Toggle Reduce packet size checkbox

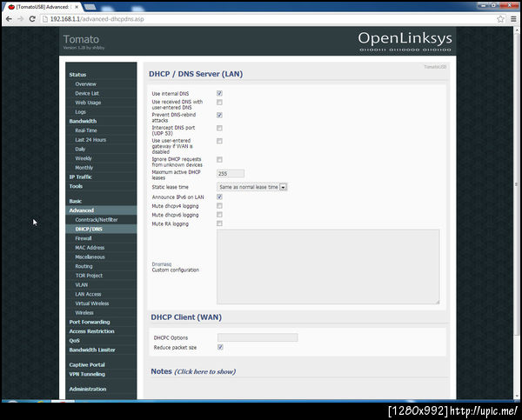[220, 347]
